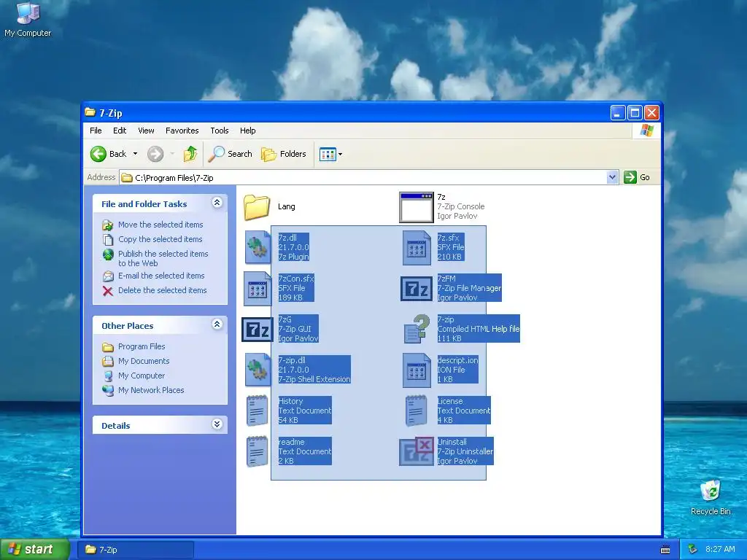The width and height of the screenshot is (747, 560).
Task: Select the 7z.dll plugin file icon
Action: pos(258,247)
